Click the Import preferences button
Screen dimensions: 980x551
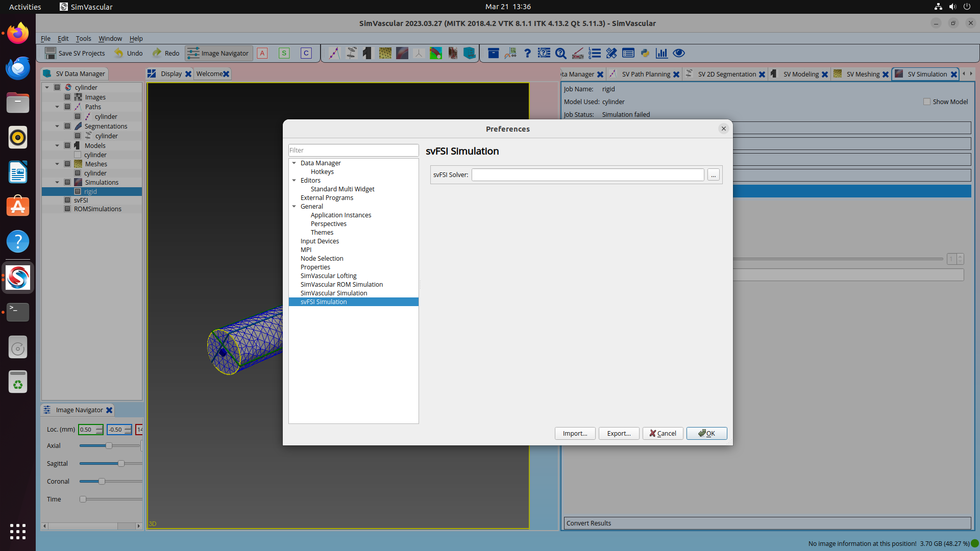[575, 433]
